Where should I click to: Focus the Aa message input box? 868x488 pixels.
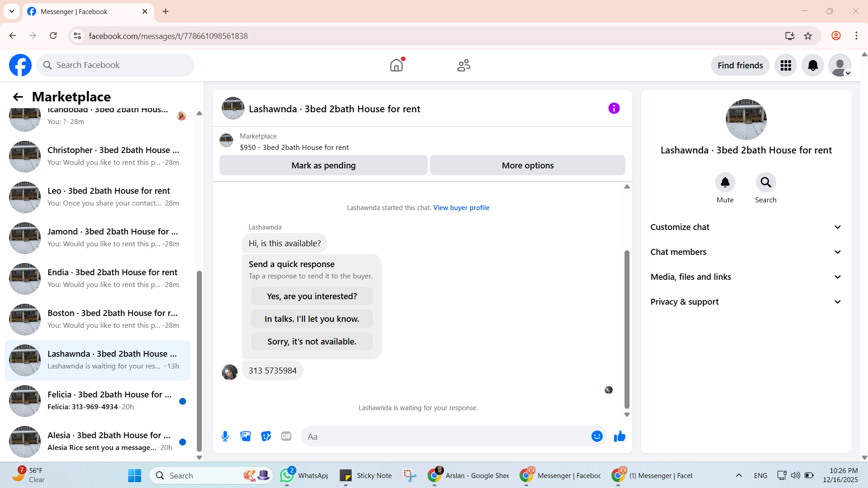(446, 436)
